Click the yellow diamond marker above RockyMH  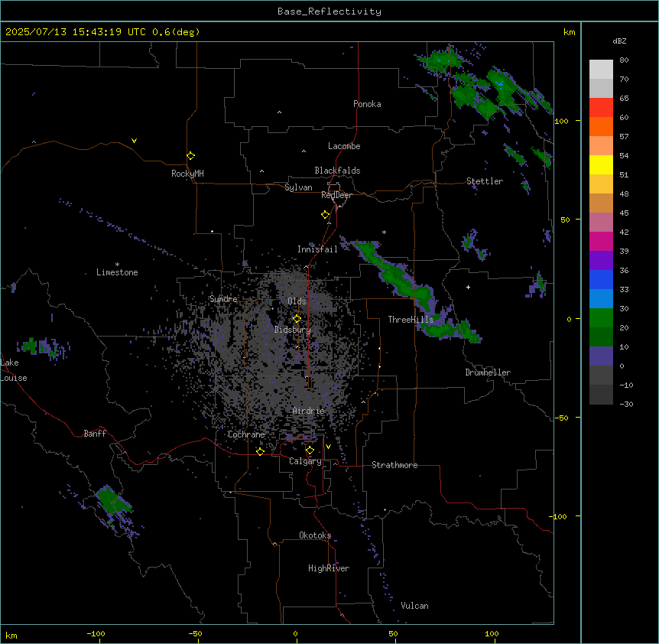(x=190, y=156)
